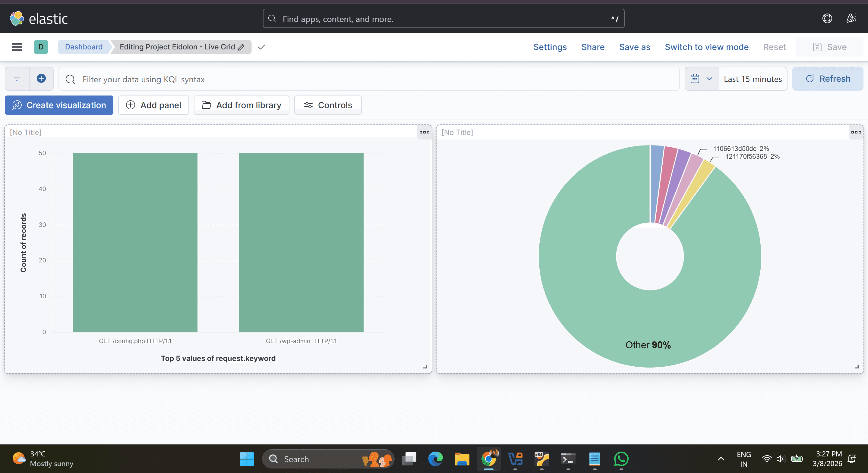
Task: Click the resize handle of pie chart panel
Action: (x=857, y=367)
